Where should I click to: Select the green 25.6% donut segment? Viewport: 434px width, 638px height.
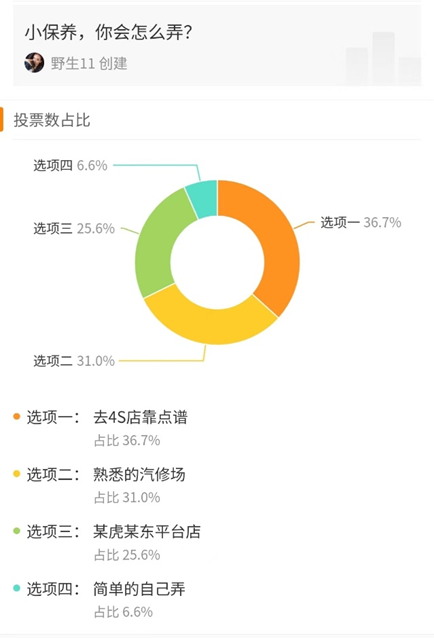click(x=157, y=244)
